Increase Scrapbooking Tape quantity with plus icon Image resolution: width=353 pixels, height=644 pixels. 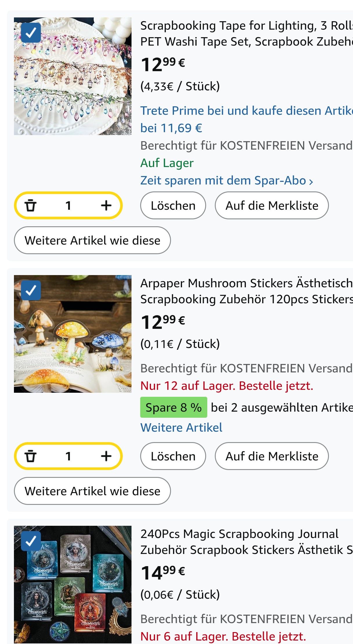click(106, 206)
